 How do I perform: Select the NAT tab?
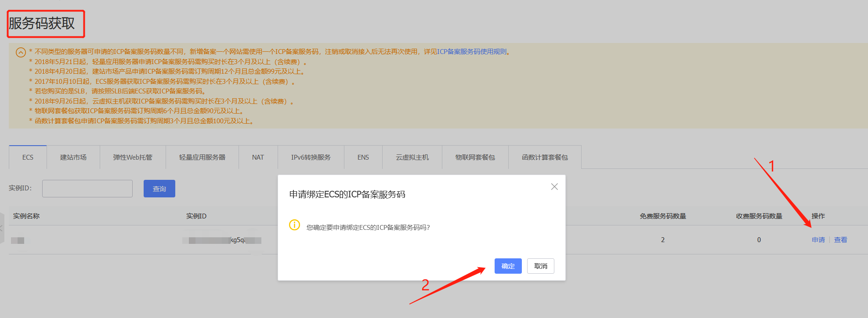[258, 157]
